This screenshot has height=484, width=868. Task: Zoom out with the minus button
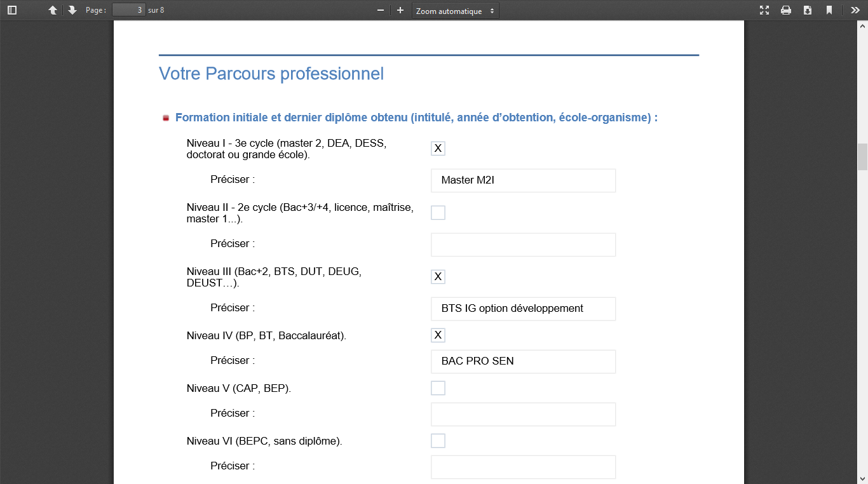tap(381, 10)
